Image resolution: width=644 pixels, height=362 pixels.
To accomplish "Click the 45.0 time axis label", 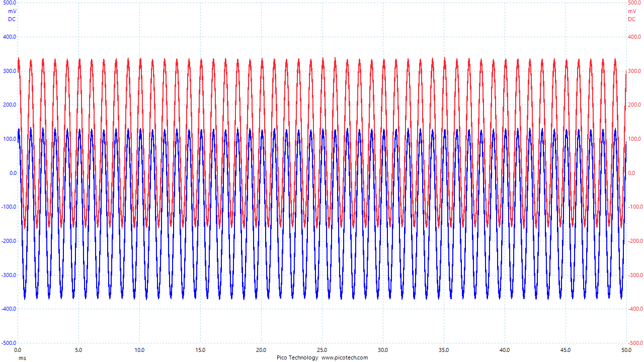I will pyautogui.click(x=566, y=350).
